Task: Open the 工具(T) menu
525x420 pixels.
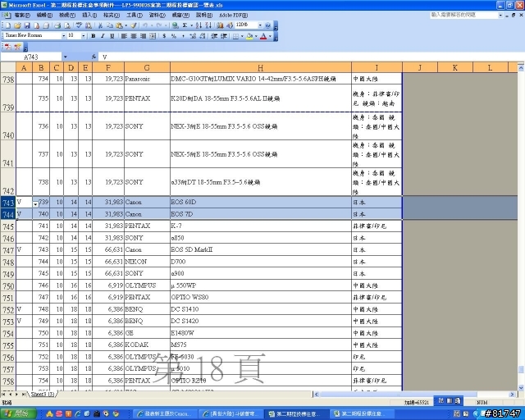Action: [x=135, y=16]
